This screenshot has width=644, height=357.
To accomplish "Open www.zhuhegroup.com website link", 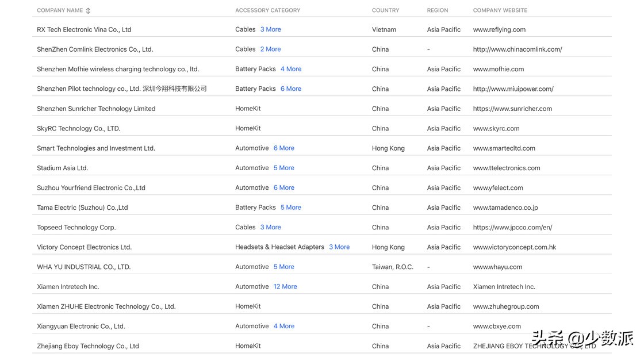I will tap(506, 306).
